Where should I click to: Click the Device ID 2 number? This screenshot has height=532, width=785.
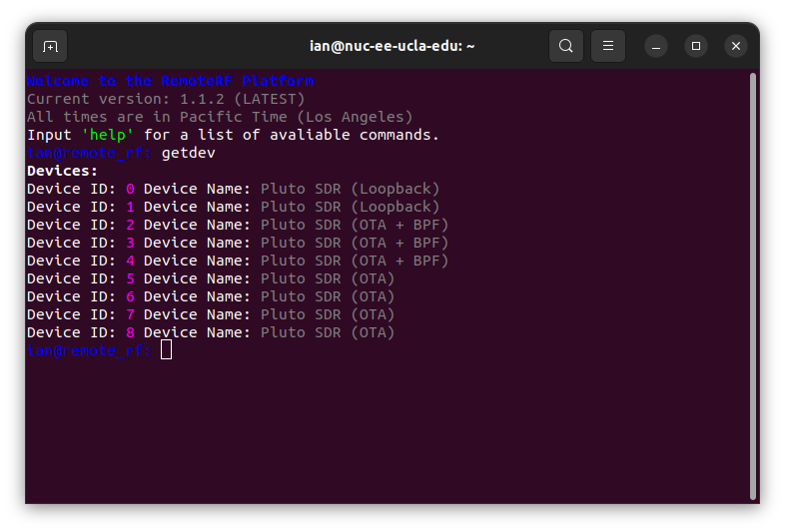click(x=130, y=225)
